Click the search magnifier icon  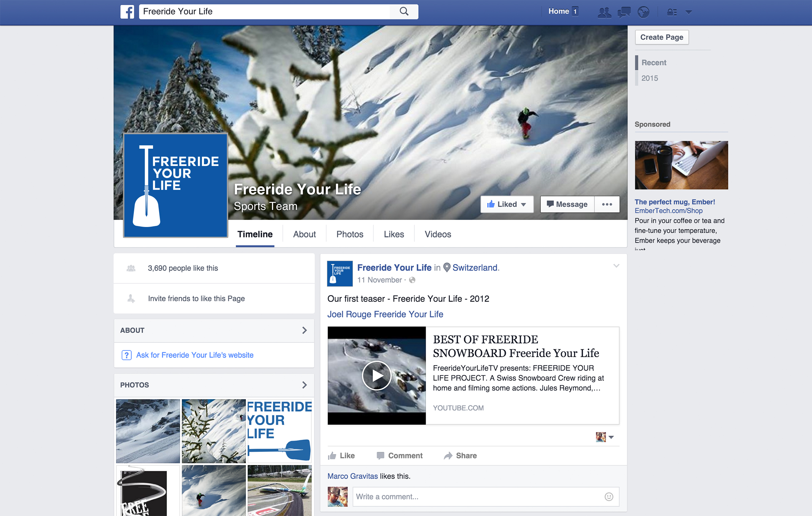point(403,12)
